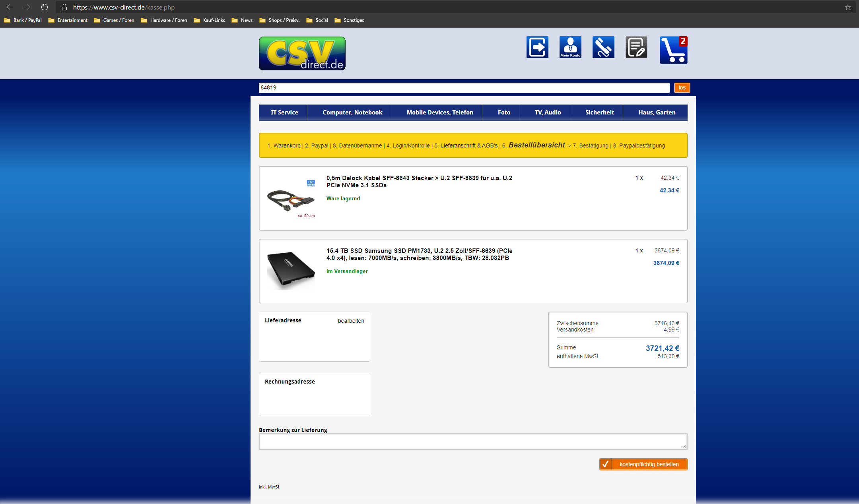Go back with browser arrow

(10, 7)
